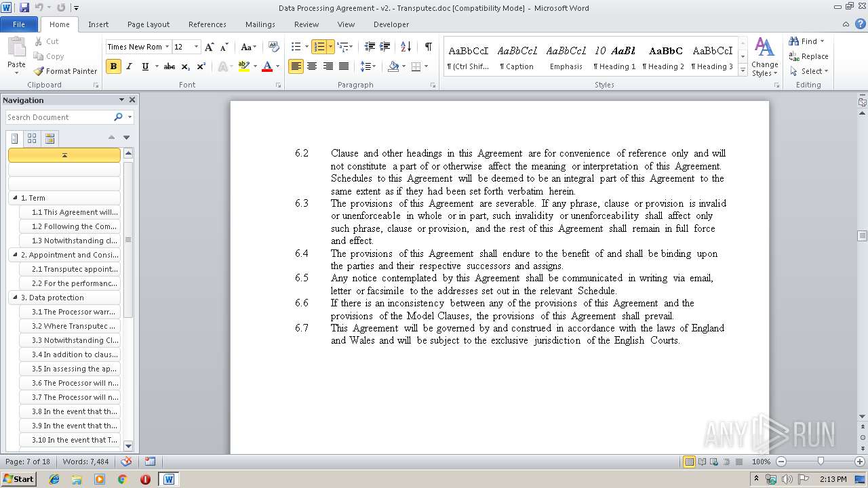This screenshot has height=488, width=868.
Task: Open line spacing options
Action: (x=368, y=66)
